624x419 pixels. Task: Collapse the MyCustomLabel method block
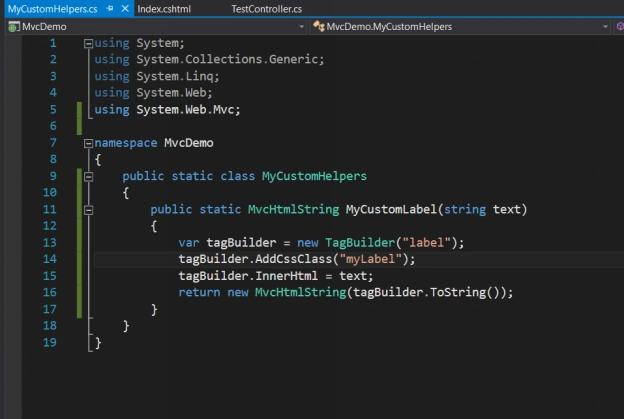pyautogui.click(x=88, y=210)
